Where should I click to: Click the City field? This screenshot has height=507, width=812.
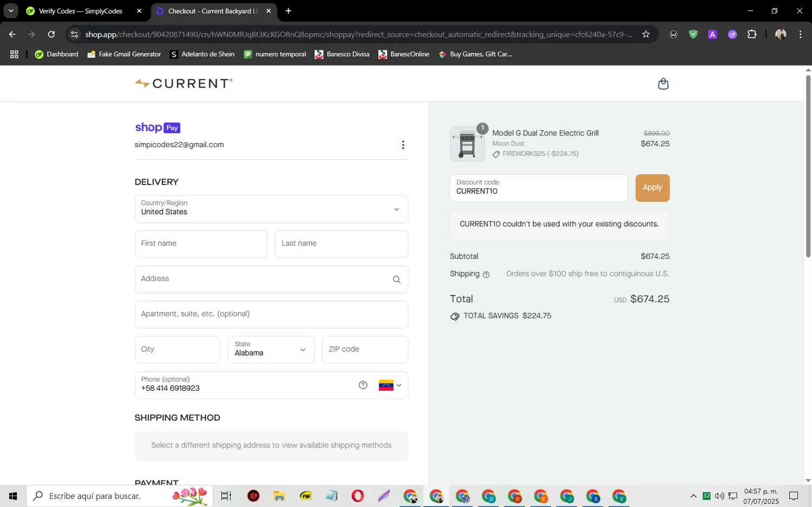[x=178, y=350]
